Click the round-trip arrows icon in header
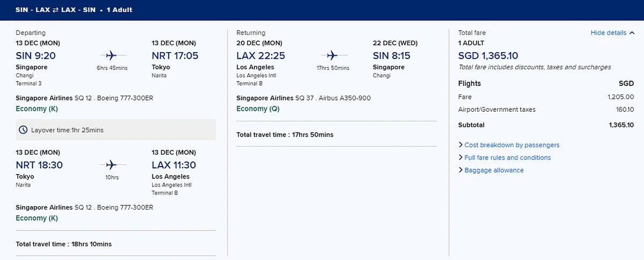The height and width of the screenshot is (260, 644). (x=55, y=10)
